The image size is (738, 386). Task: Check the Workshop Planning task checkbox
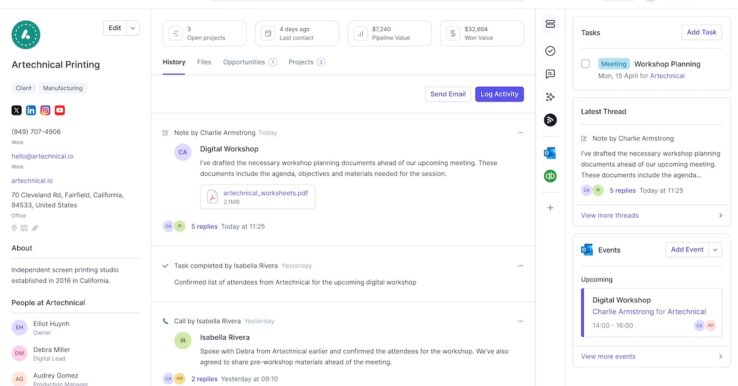point(586,64)
